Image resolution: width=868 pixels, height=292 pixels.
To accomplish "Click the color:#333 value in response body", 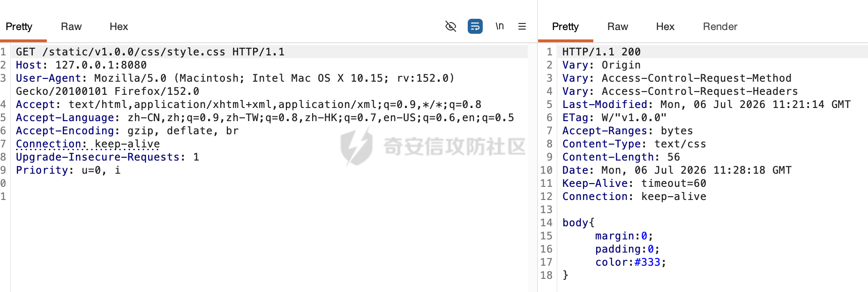I will coord(630,262).
